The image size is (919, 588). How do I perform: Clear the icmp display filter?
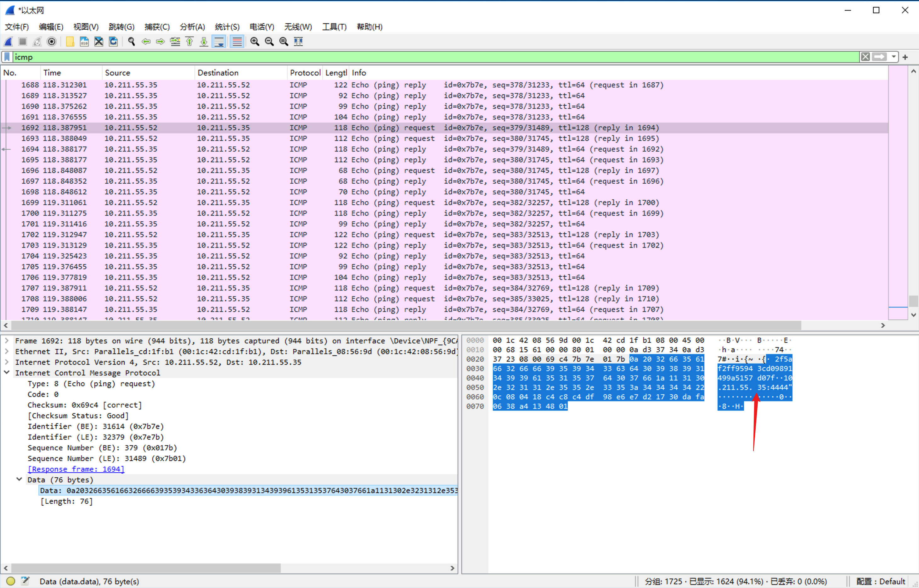(865, 57)
